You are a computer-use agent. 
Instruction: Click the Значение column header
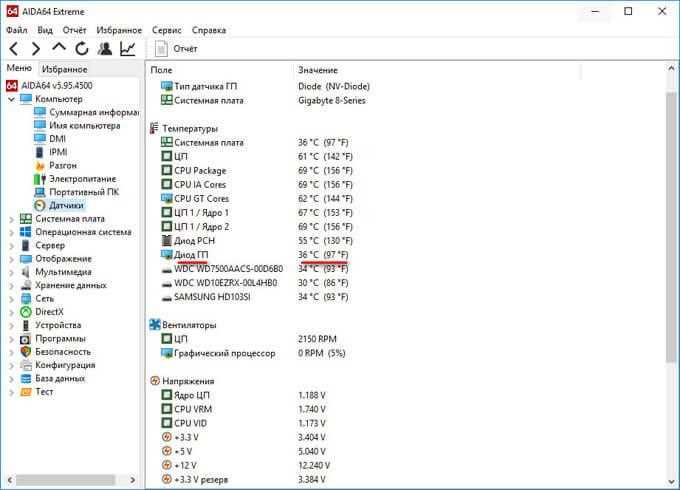[x=318, y=70]
